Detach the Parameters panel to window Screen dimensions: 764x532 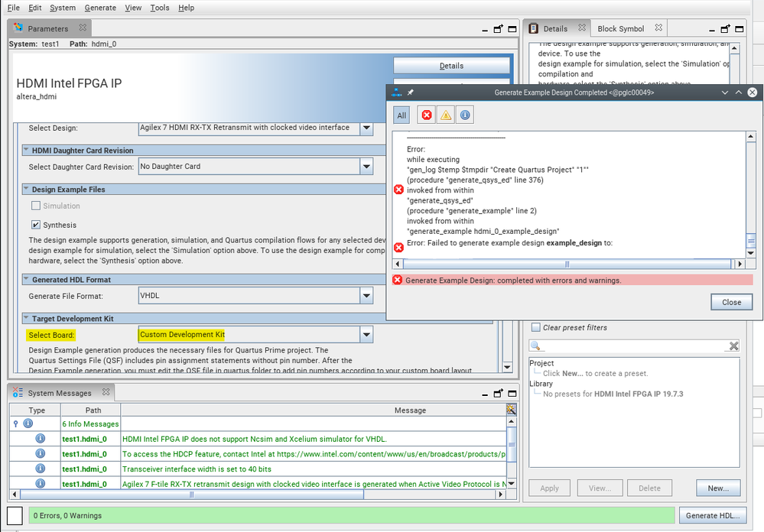pos(498,29)
